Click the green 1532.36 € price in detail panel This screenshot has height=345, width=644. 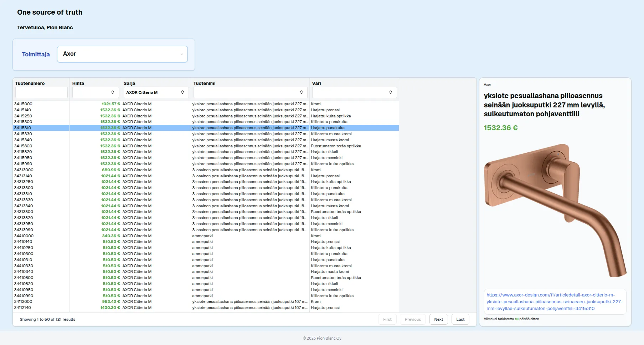tap(501, 128)
